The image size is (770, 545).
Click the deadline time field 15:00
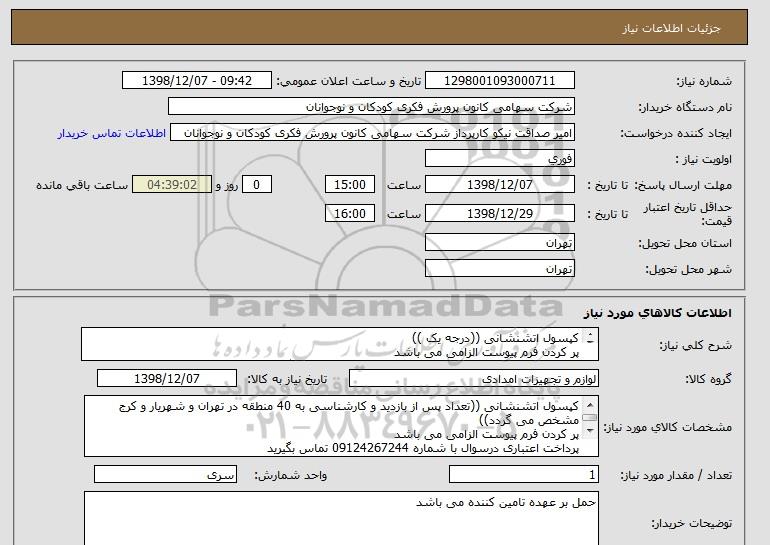[x=350, y=185]
